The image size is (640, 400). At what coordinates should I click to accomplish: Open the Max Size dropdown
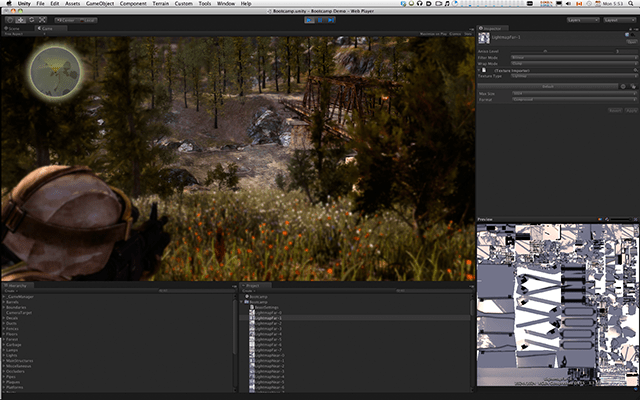pos(574,93)
